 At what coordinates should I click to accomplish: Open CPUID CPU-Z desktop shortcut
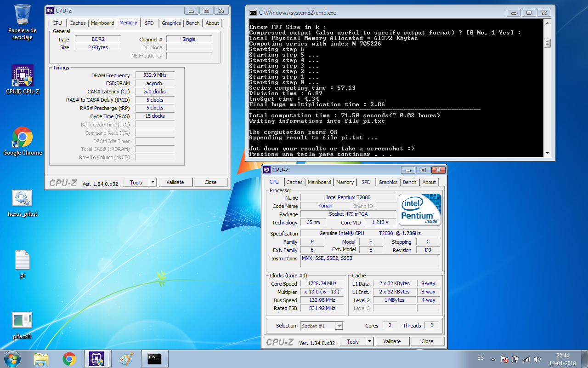[23, 79]
